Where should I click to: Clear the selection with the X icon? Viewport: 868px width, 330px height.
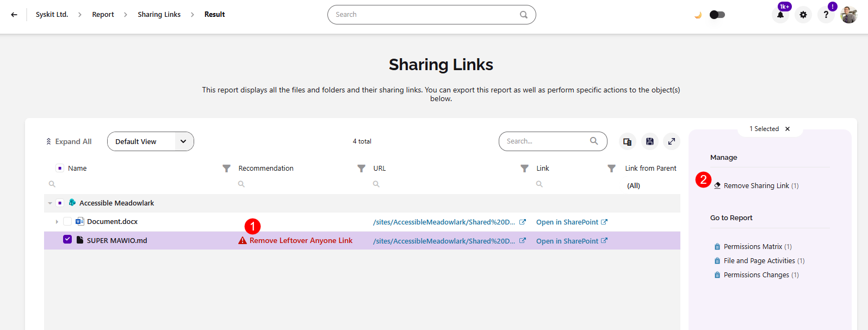[787, 129]
